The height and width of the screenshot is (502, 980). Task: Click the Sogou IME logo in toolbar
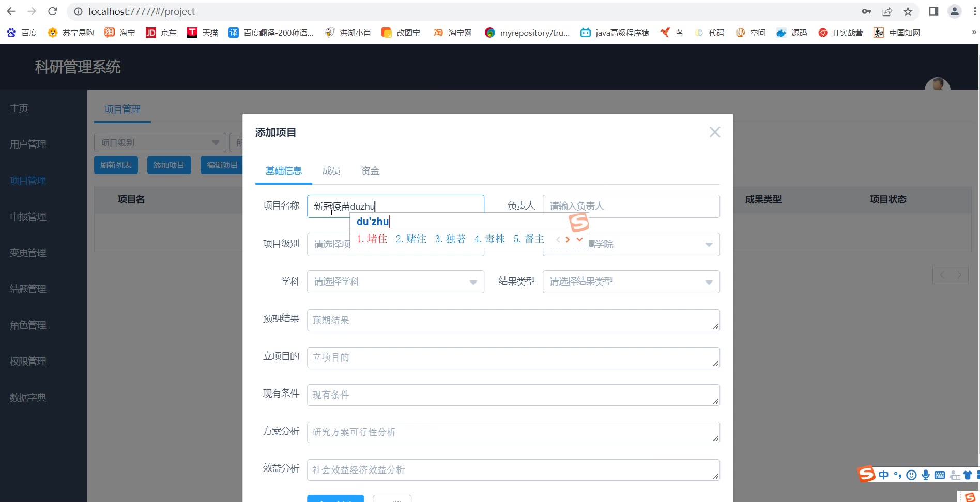[x=867, y=474]
